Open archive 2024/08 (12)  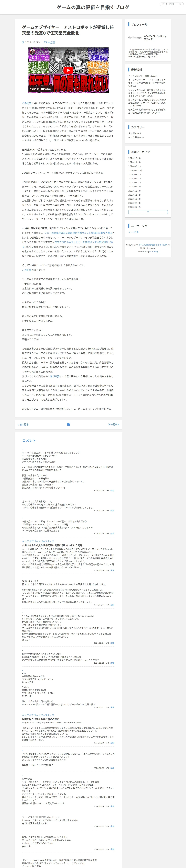point(135,171)
